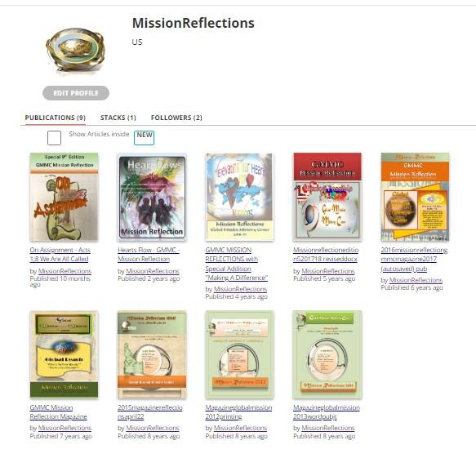476x467 pixels.
Task: Open the orange 2016 GMMC cover thumbnail
Action: click(415, 197)
